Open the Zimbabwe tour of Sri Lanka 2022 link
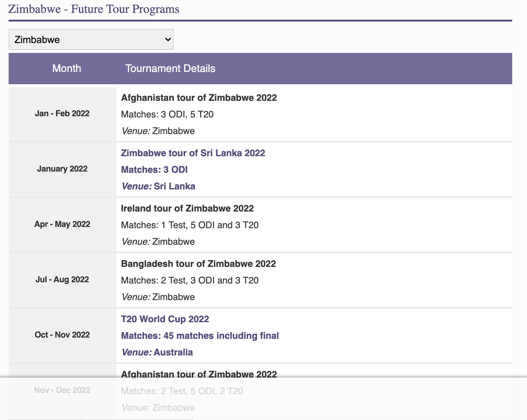The width and height of the screenshot is (527, 420). pos(193,153)
